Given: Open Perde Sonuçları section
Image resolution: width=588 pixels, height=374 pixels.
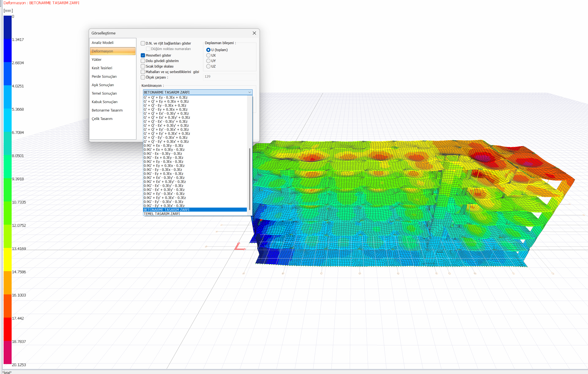Looking at the screenshot, I should [x=104, y=76].
